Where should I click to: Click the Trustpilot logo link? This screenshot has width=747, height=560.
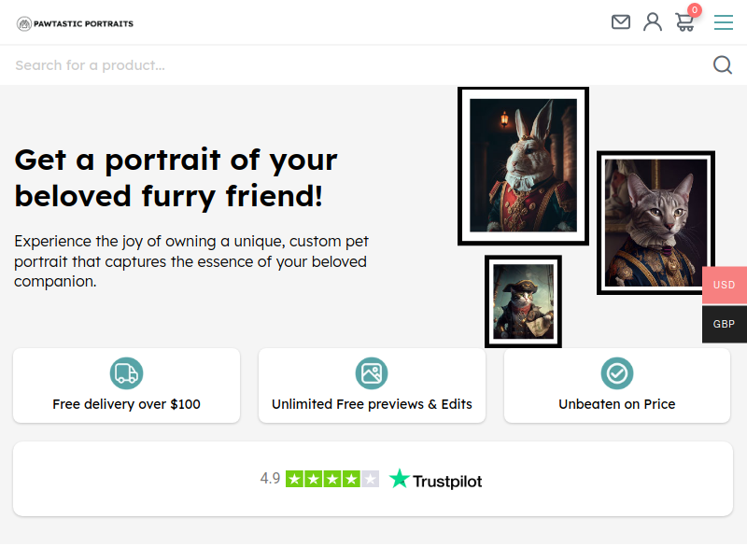coord(436,480)
